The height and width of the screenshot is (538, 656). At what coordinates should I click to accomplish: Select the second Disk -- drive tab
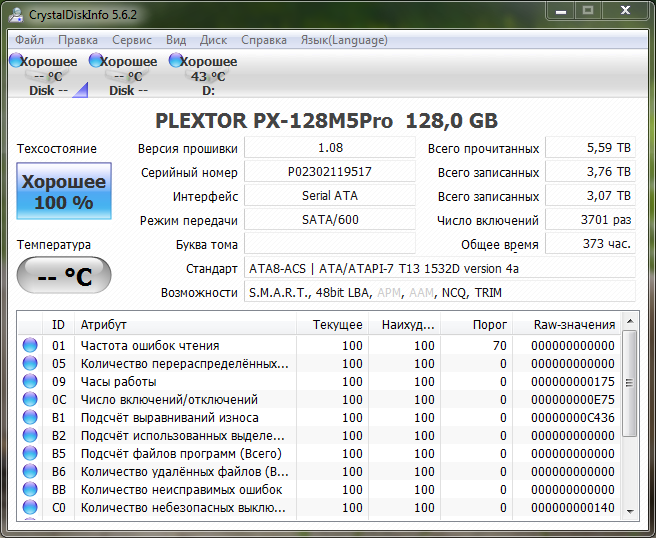[126, 75]
